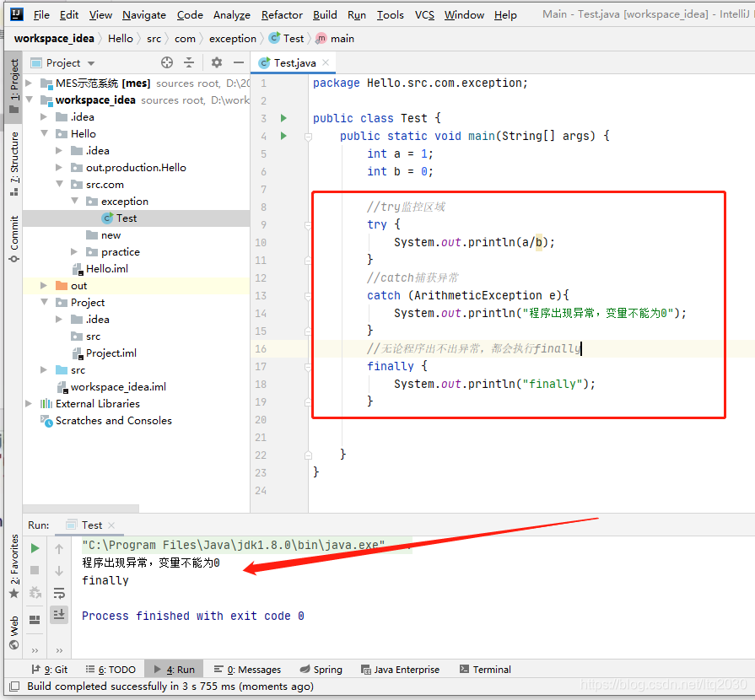Open the Build menu
The height and width of the screenshot is (700, 755).
325,15
